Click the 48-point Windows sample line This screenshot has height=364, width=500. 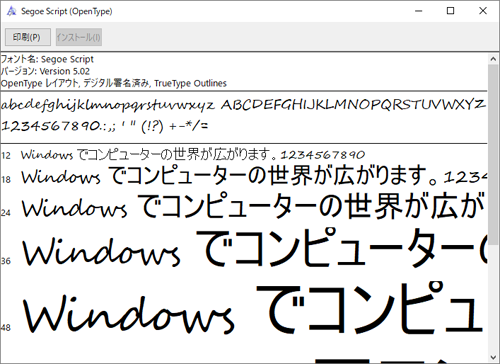(x=254, y=307)
